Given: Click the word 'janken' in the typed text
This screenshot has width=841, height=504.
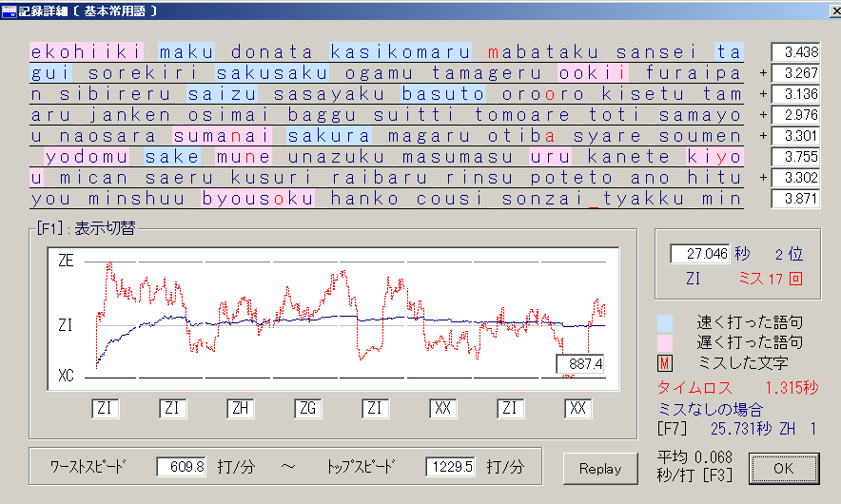Looking at the screenshot, I should point(129,115).
